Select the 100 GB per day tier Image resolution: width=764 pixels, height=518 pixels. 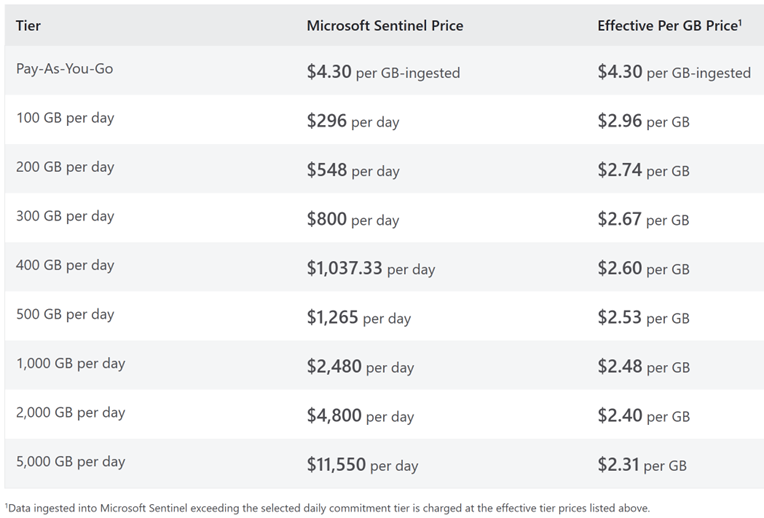(65, 118)
